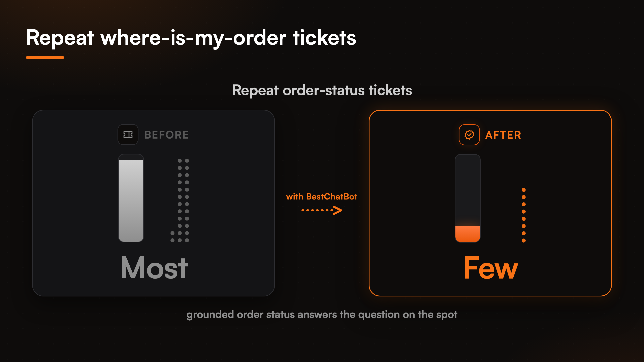Click the dotted arrow under with BestChatBot
This screenshot has height=362, width=644.
322,210
